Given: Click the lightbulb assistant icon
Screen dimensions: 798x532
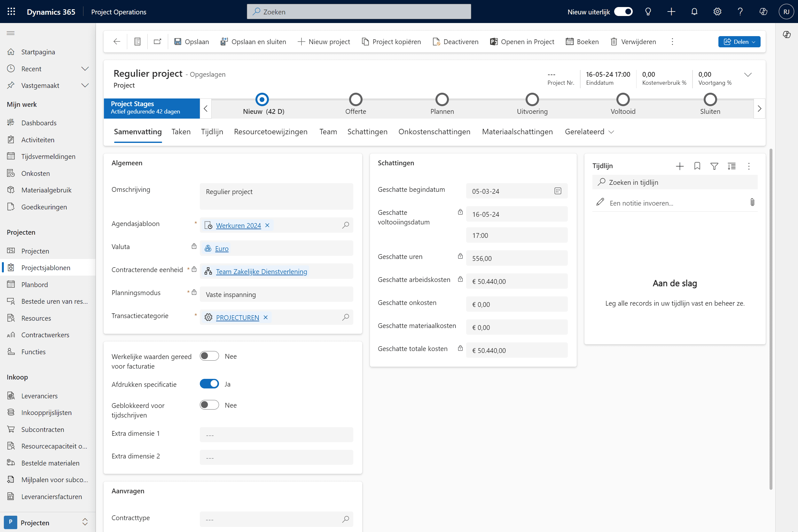Looking at the screenshot, I should click(x=648, y=12).
